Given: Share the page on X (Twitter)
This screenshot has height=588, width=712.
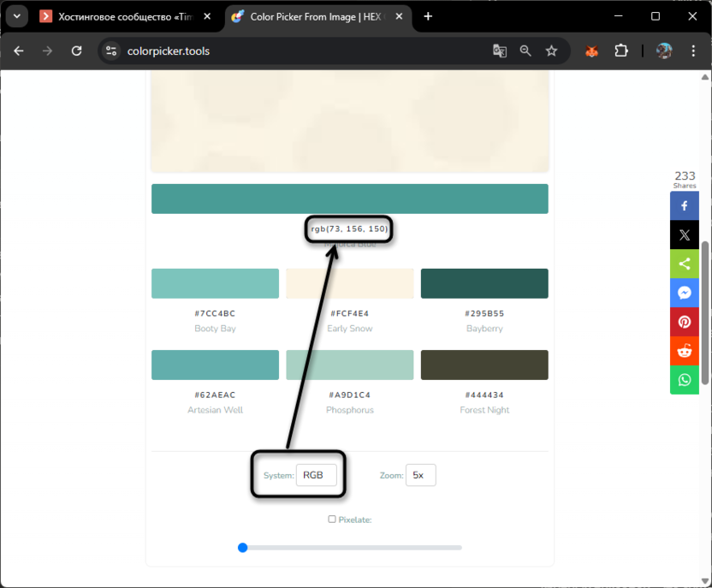Looking at the screenshot, I should coord(685,235).
